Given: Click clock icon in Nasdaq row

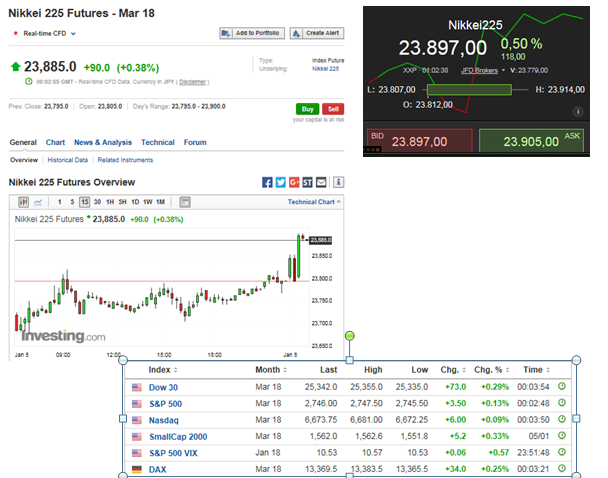Looking at the screenshot, I should tap(562, 419).
